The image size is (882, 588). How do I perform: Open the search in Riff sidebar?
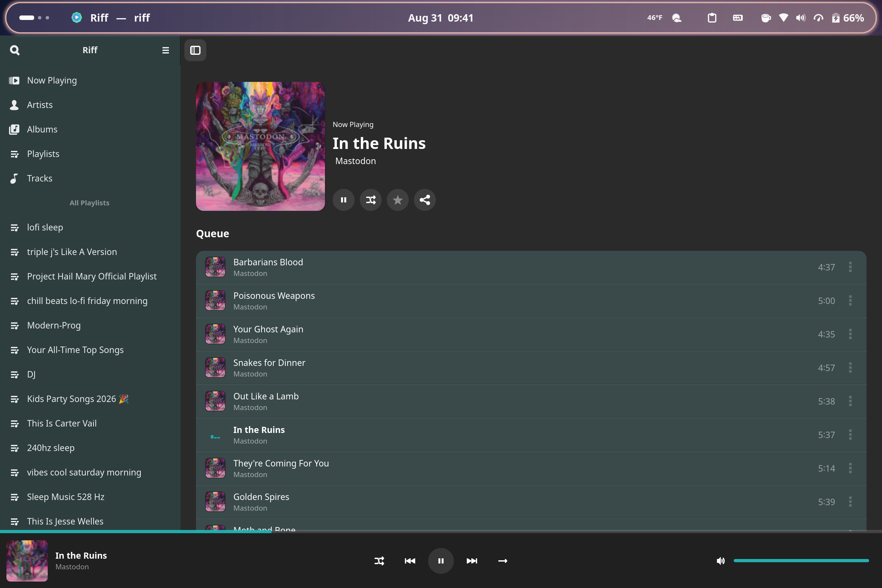point(15,50)
